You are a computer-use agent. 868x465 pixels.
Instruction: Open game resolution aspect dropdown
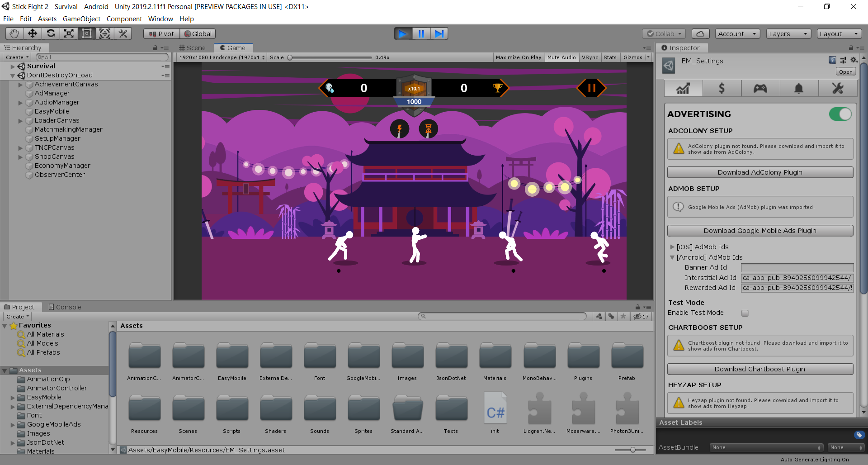click(x=221, y=57)
